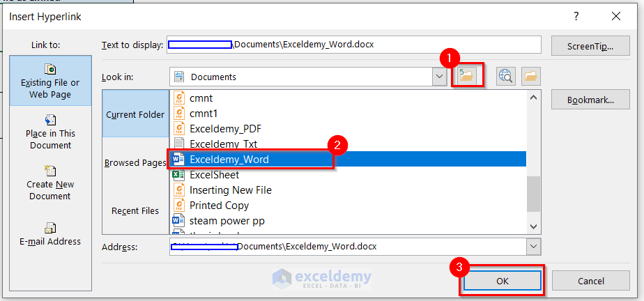Select the Printed Copy PDF file
This screenshot has height=301, width=644.
(x=348, y=206)
